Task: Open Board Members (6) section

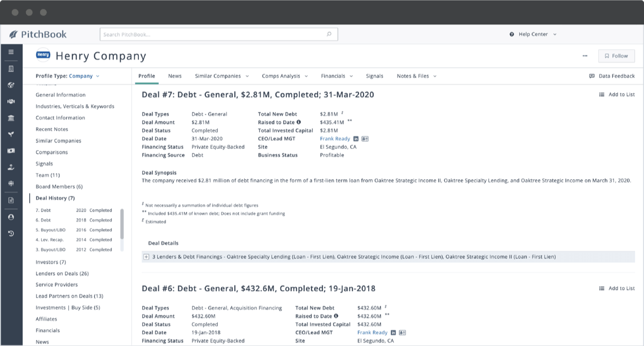Action: (59, 187)
